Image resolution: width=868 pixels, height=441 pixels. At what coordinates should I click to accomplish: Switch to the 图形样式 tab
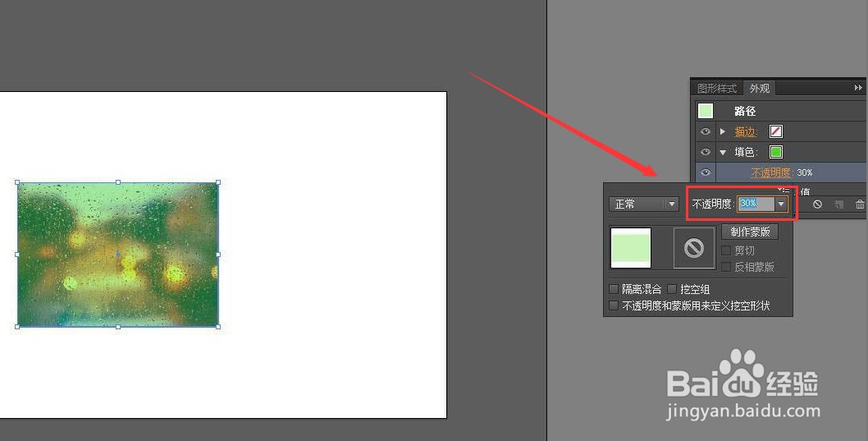pos(717,88)
